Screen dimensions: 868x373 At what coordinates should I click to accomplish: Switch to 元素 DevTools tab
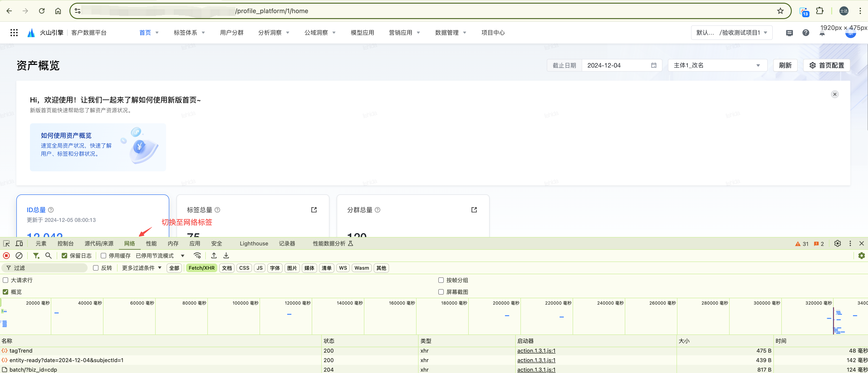[x=41, y=243]
